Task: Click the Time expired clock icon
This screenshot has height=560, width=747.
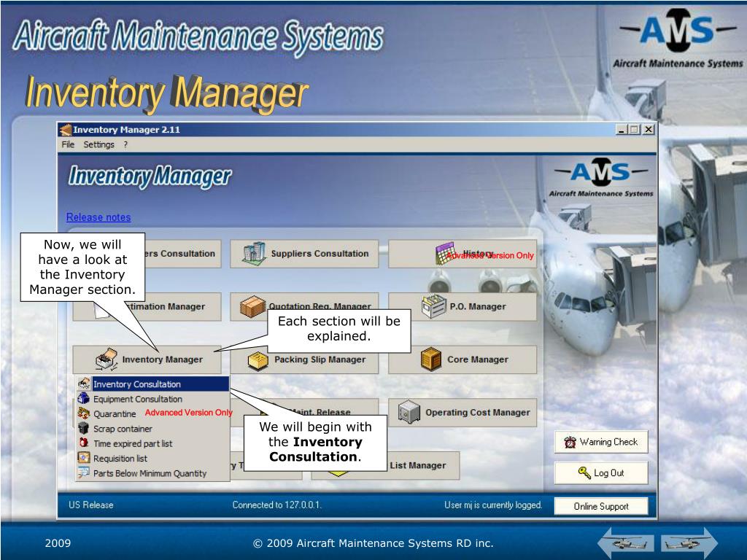Action: point(84,443)
